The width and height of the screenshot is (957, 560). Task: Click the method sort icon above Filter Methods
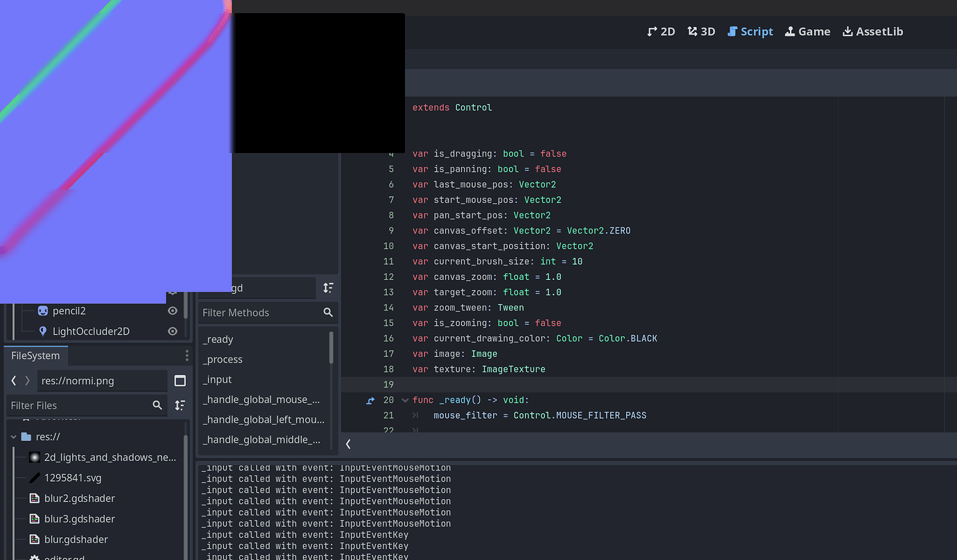click(328, 288)
